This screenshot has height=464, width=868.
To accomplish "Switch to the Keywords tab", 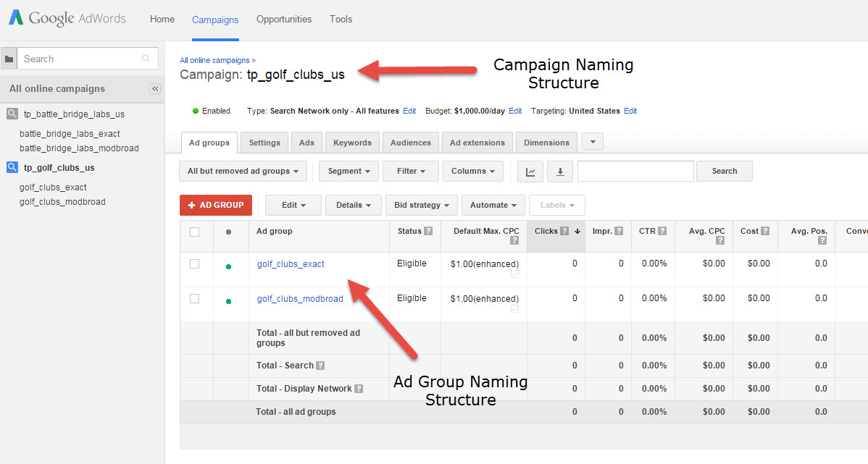I will click(x=352, y=143).
